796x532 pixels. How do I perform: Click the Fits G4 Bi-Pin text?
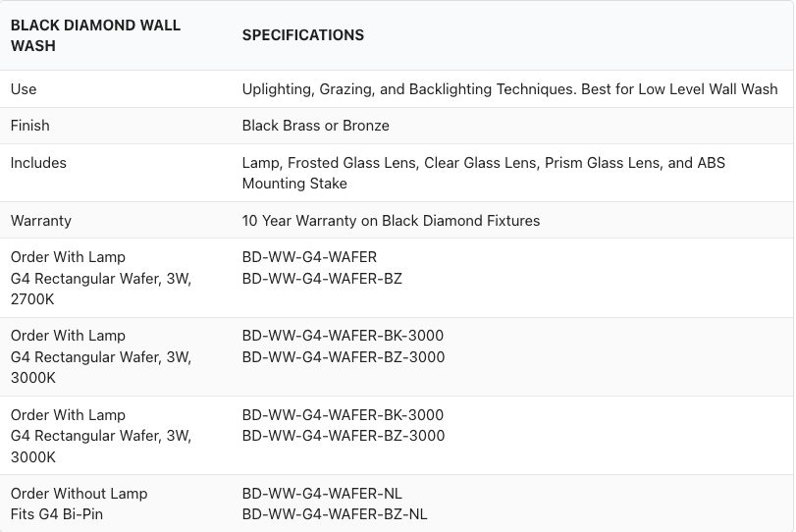pos(58,514)
